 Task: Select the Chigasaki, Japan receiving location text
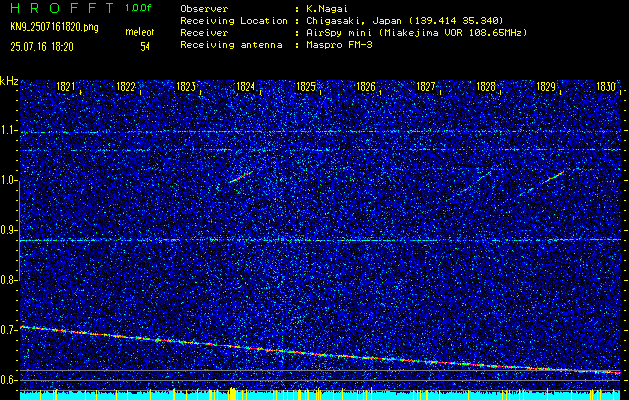pyautogui.click(x=405, y=21)
